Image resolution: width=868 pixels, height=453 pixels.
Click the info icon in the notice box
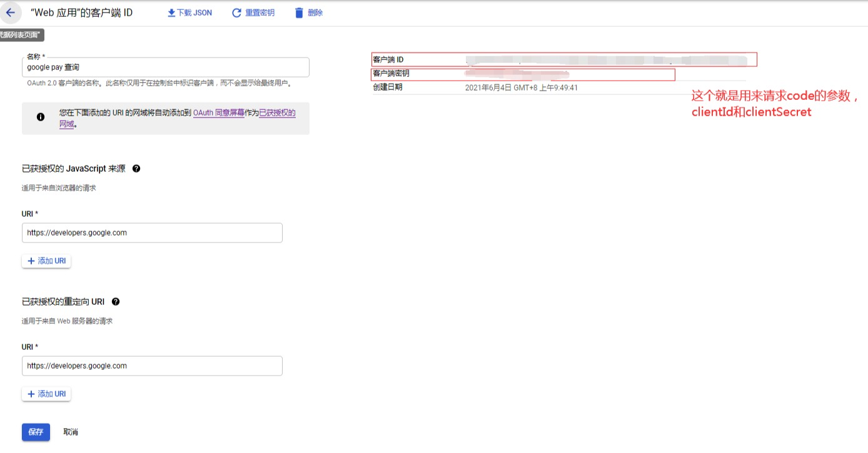click(x=41, y=117)
